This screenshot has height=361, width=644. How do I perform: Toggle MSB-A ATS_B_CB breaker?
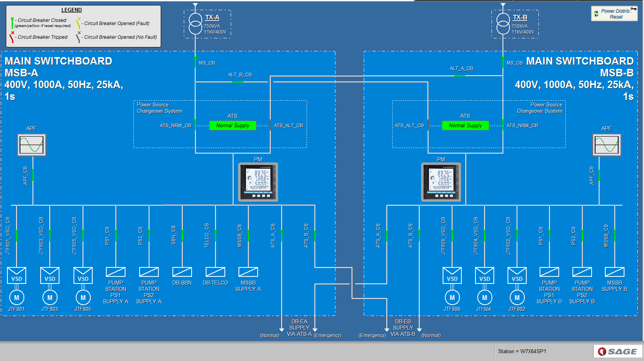pos(315,236)
